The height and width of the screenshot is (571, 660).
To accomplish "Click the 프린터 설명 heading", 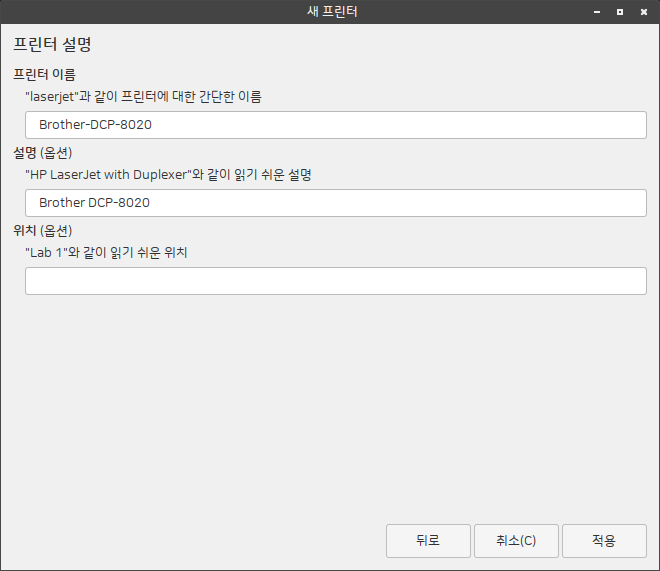I will coord(52,45).
